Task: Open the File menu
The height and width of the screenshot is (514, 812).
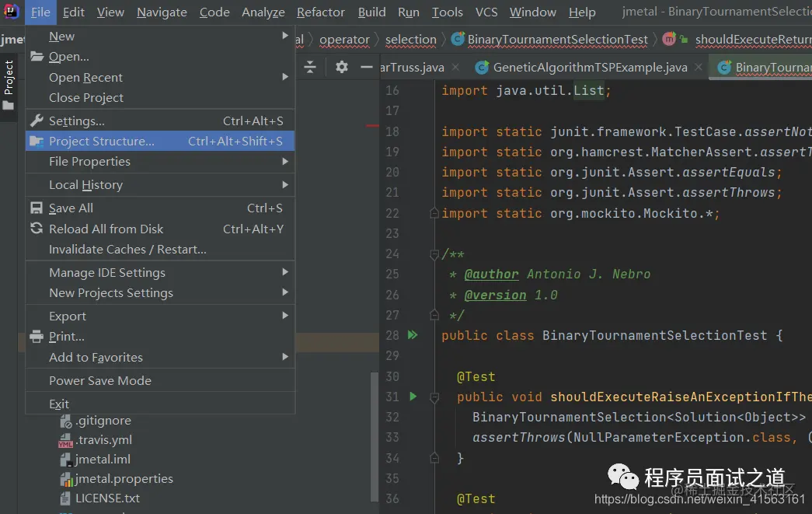Action: 40,12
